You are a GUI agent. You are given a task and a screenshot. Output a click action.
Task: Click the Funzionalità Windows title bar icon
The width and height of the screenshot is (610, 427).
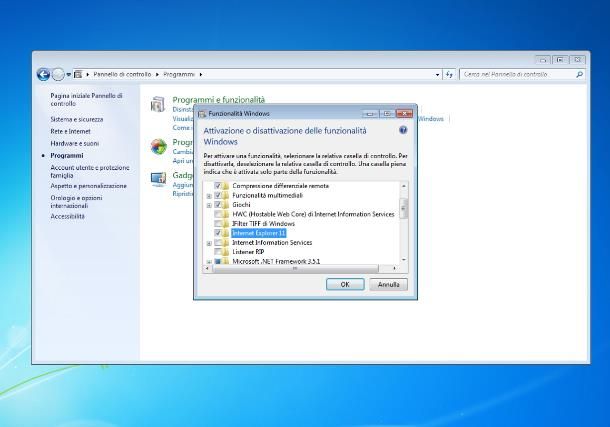click(202, 114)
